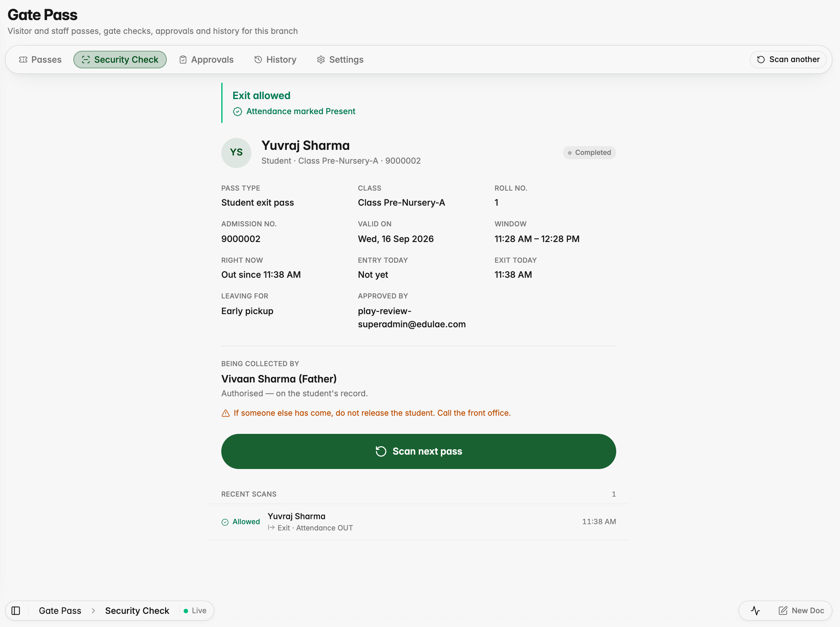
Task: Click the '11:28 AM – 12:28 PM' window
Action: [537, 239]
